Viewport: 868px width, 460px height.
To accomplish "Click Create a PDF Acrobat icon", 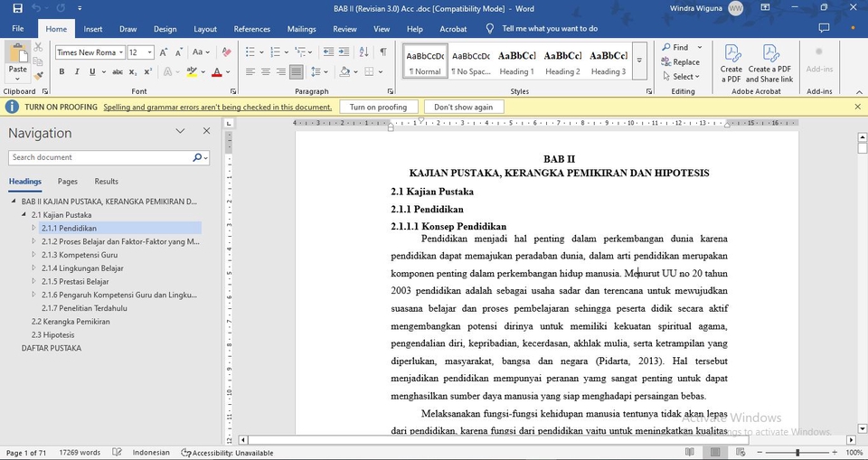I will click(731, 63).
